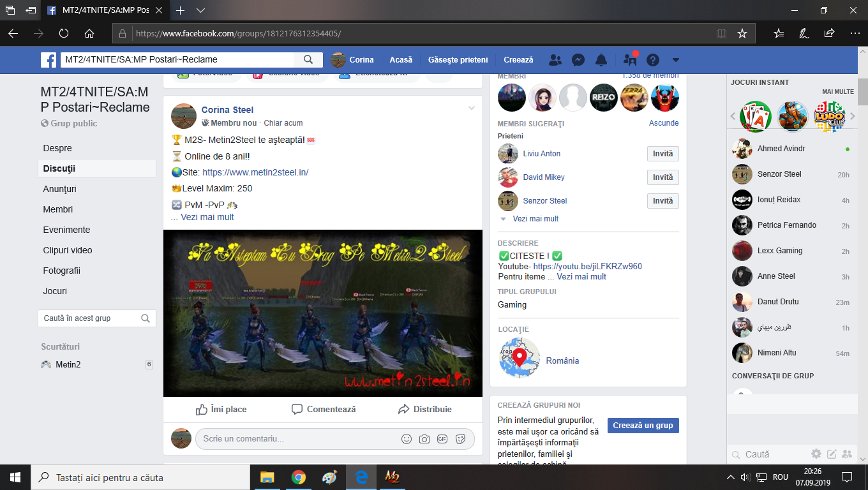Open the REIZO member avatar

coord(604,98)
